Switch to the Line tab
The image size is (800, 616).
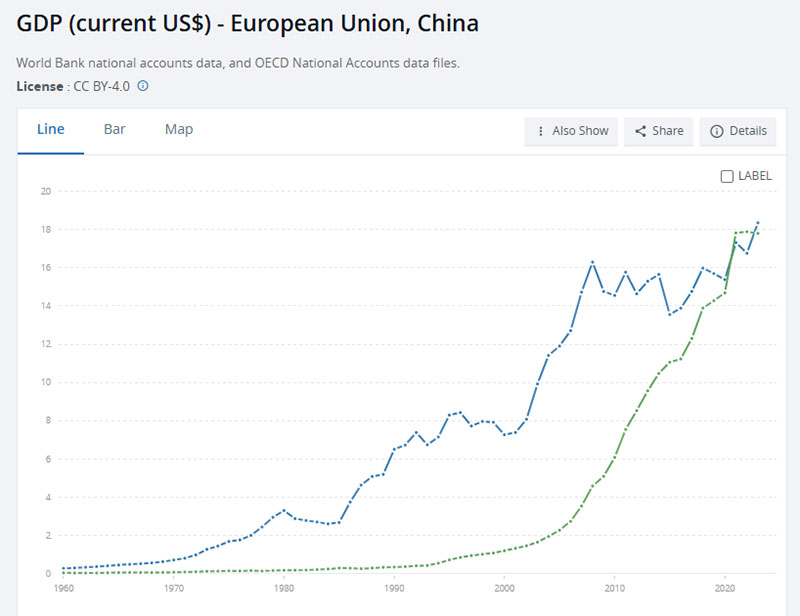click(x=51, y=130)
